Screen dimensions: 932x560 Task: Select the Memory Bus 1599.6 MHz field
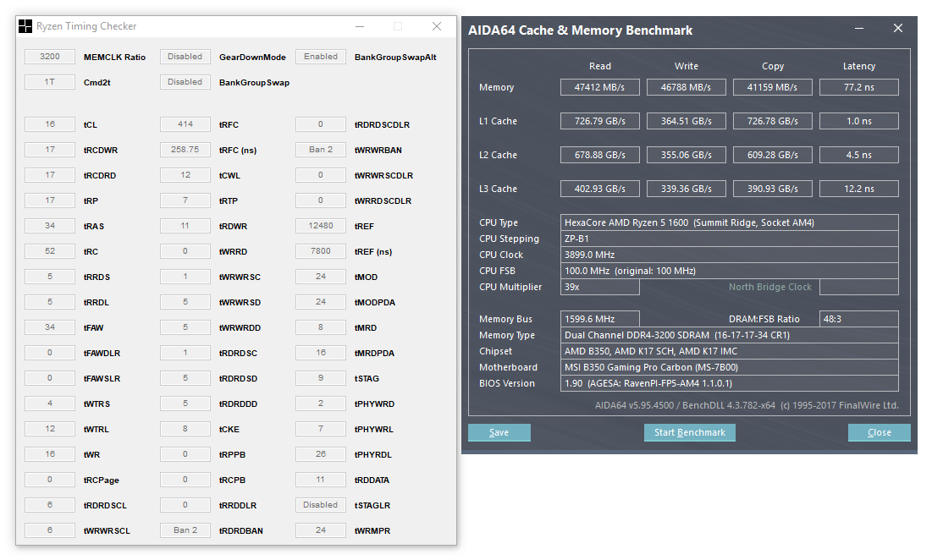[599, 319]
